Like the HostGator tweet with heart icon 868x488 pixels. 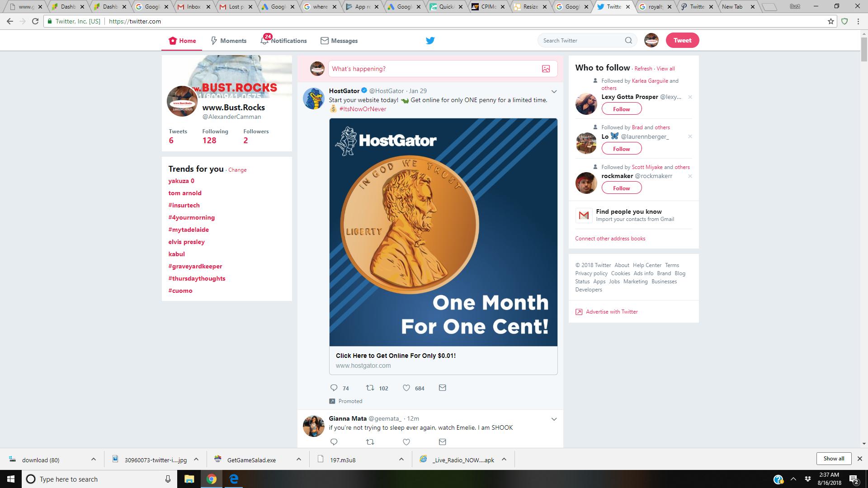tap(406, 388)
